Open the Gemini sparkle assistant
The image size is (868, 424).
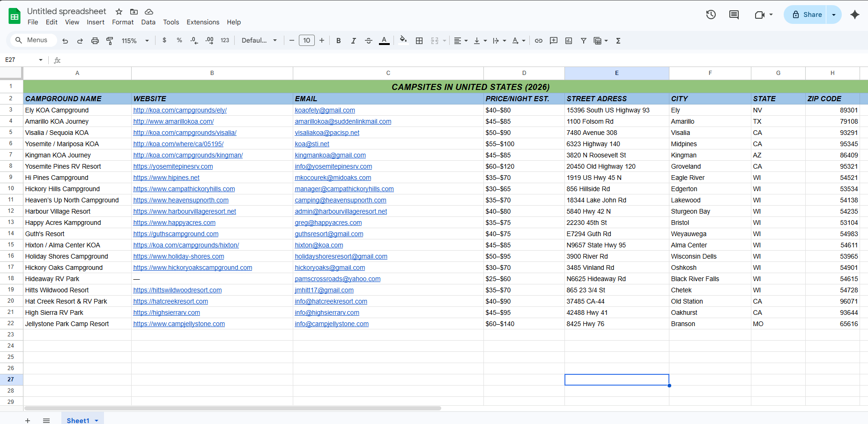coord(855,15)
